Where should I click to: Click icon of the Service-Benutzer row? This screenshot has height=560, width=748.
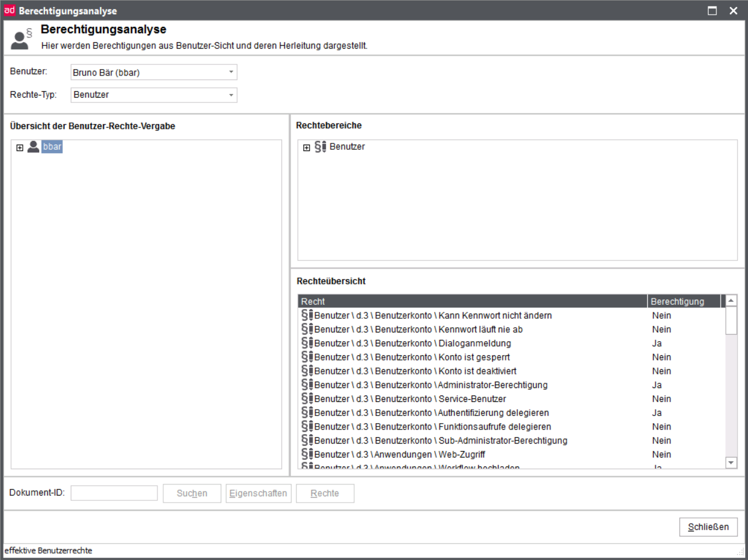click(x=307, y=398)
